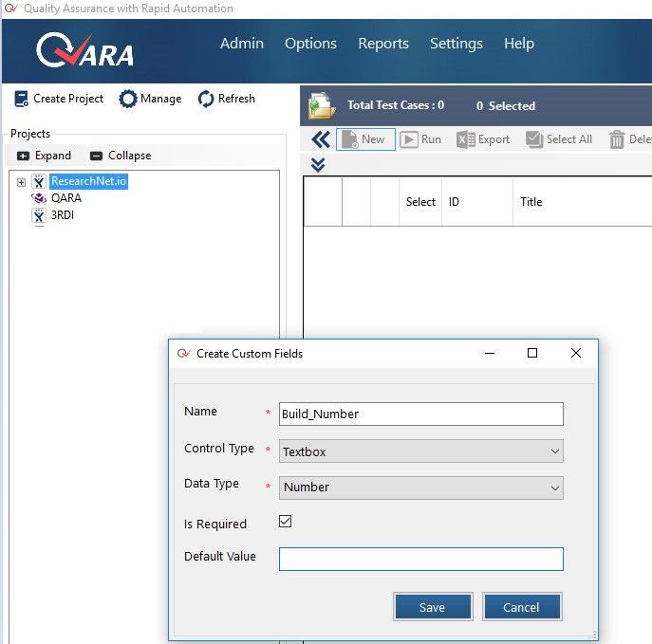The image size is (652, 644).
Task: Click the Delete trash icon
Action: coord(617,139)
